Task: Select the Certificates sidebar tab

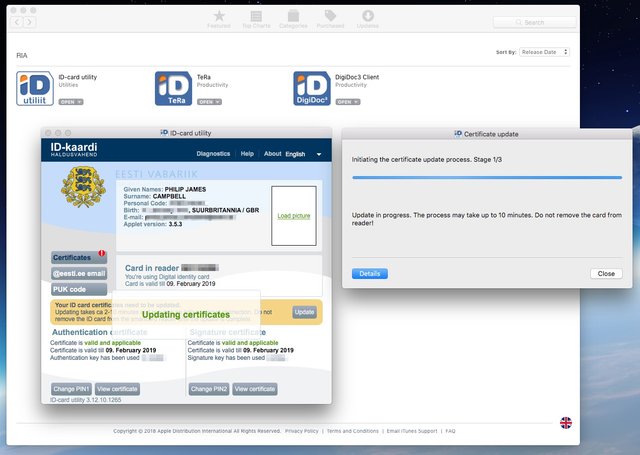Action: (79, 257)
